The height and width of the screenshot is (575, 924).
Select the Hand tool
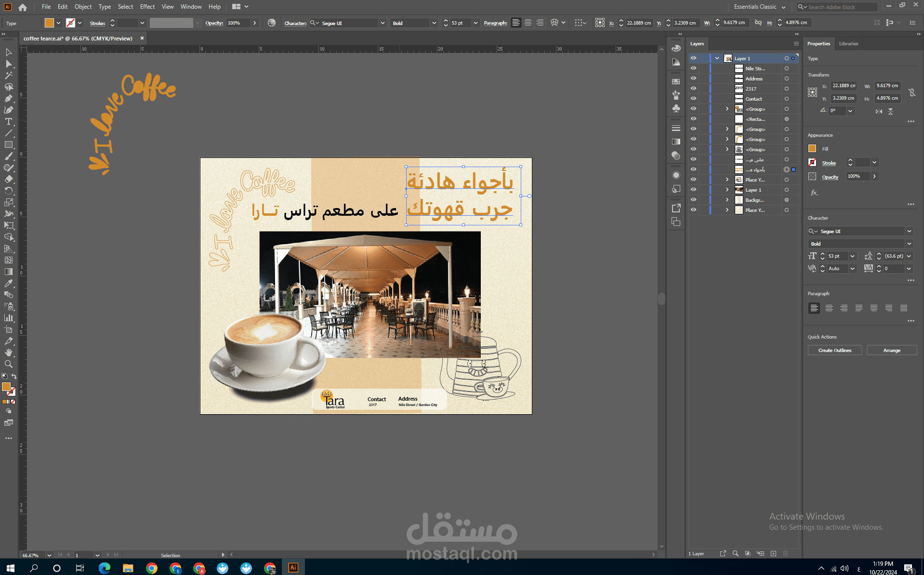(9, 353)
